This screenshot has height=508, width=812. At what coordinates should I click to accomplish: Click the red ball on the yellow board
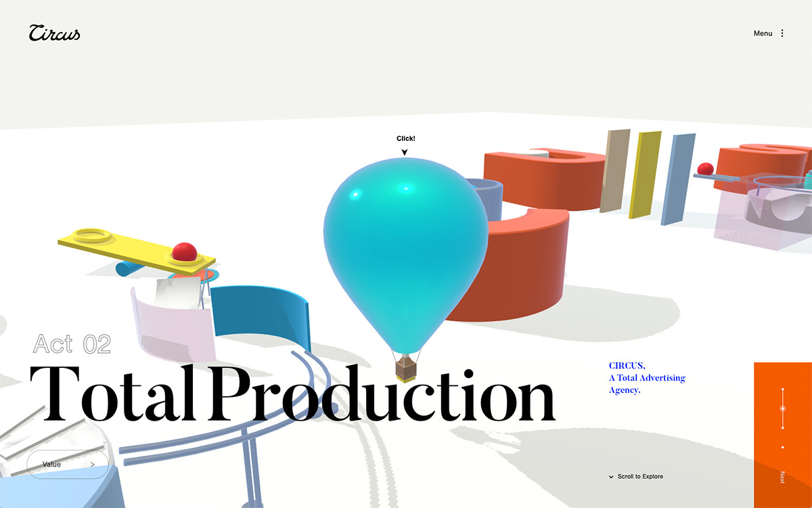click(x=184, y=253)
